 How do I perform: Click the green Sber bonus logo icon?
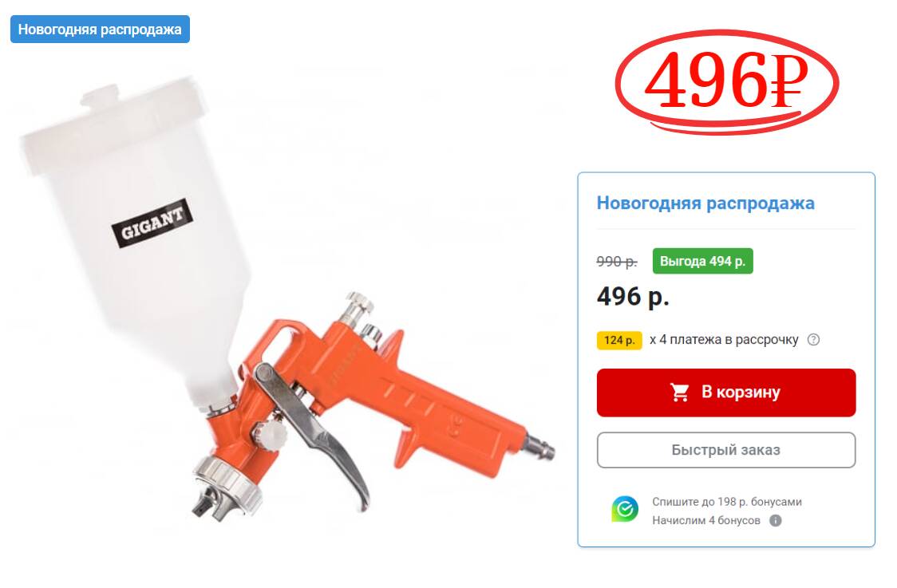625,508
